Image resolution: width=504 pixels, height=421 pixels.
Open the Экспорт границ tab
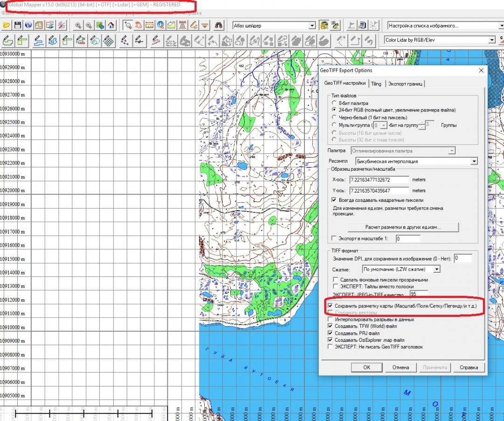[x=405, y=84]
